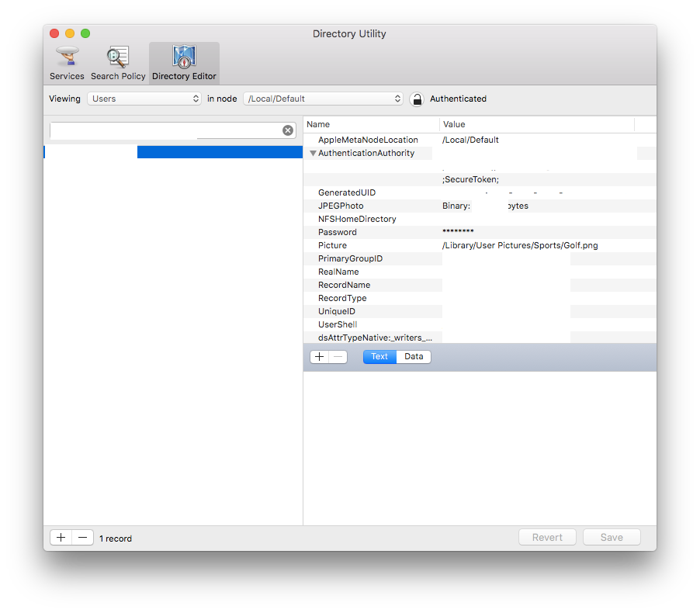Viewport: 700px width, 613px height.
Task: Add a new record with bottom plus button
Action: pos(61,538)
